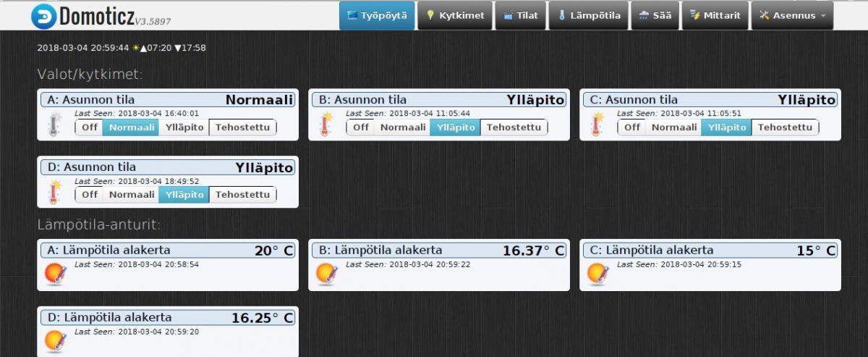
Task: Click sun icon in D: Lämpötila alakerta
Action: point(54,340)
